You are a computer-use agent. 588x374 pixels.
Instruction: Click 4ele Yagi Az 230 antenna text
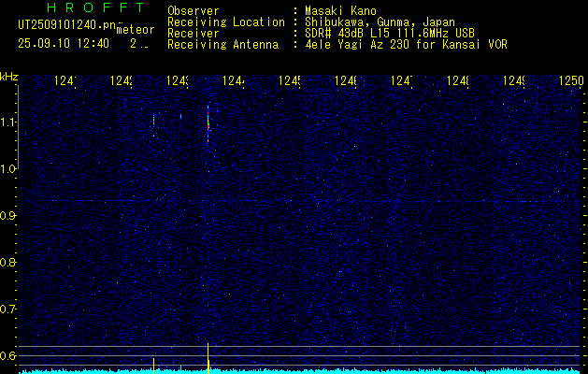point(406,45)
